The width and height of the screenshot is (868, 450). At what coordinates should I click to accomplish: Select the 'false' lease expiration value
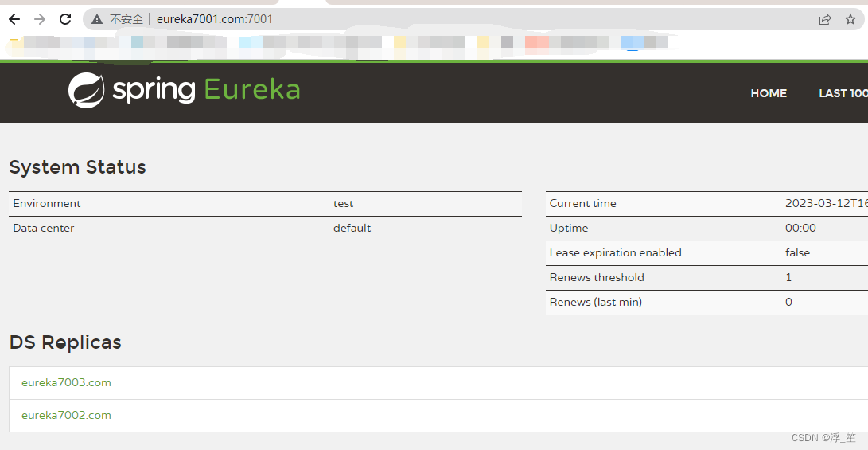coord(798,252)
